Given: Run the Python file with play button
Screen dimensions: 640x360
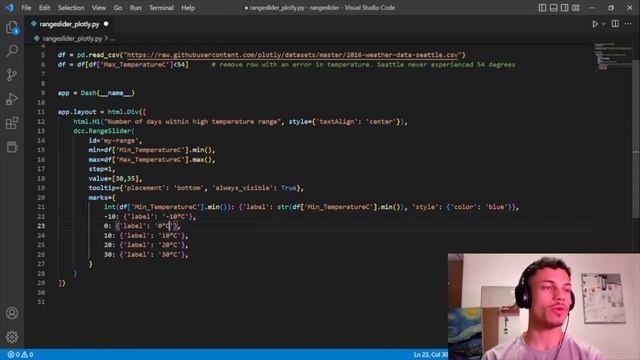Looking at the screenshot, I should tap(595, 24).
